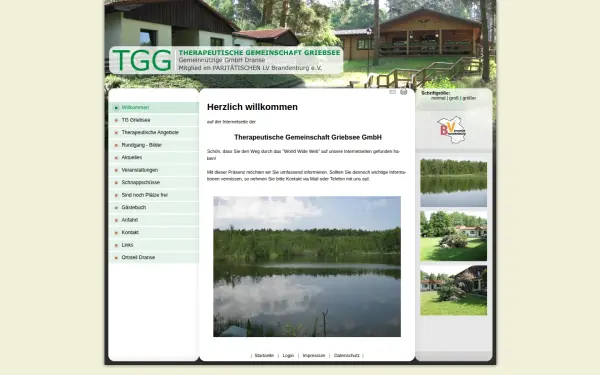The image size is (600, 375).
Task: Open the lake thumbnail in the sidebar
Action: pyautogui.click(x=453, y=183)
